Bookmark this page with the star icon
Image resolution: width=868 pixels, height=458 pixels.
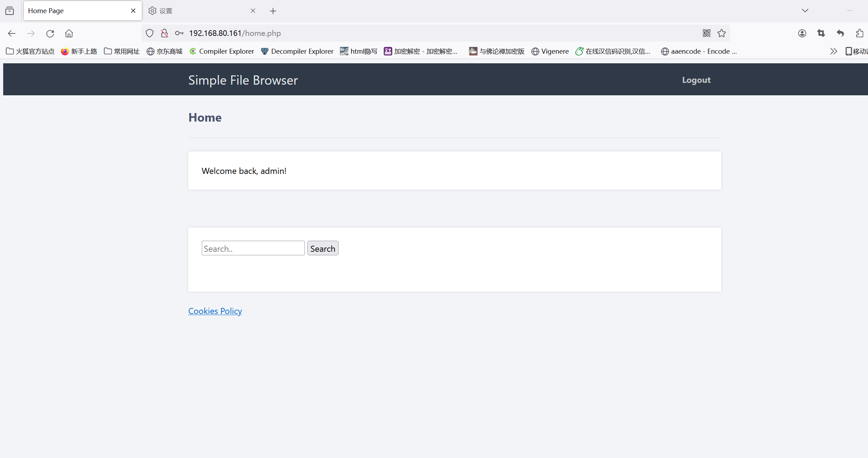[722, 33]
